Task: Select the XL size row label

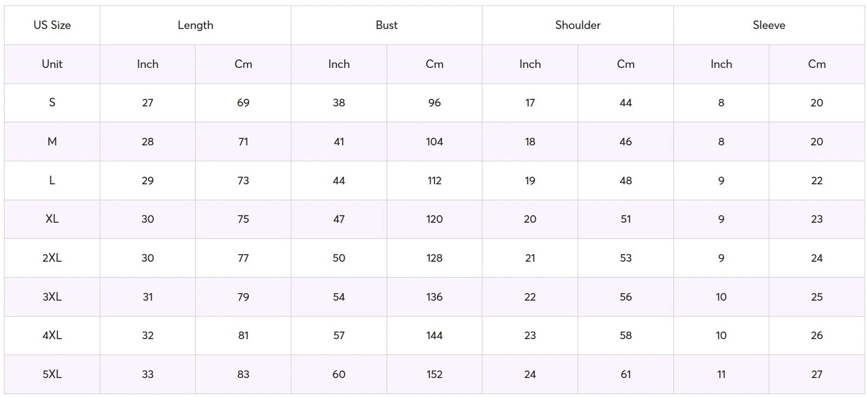Action: click(52, 219)
